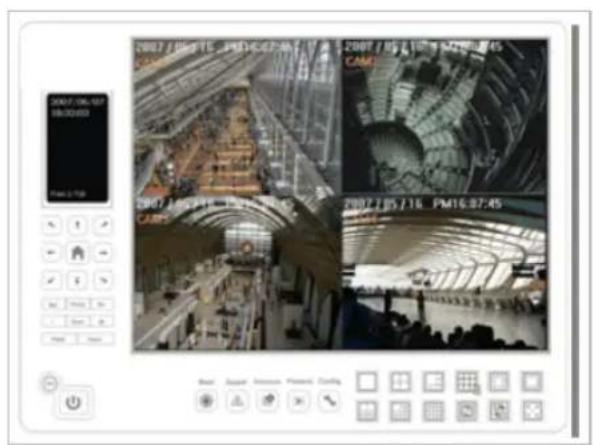Click the PTZ home icon
The height and width of the screenshot is (445, 593).
(78, 253)
